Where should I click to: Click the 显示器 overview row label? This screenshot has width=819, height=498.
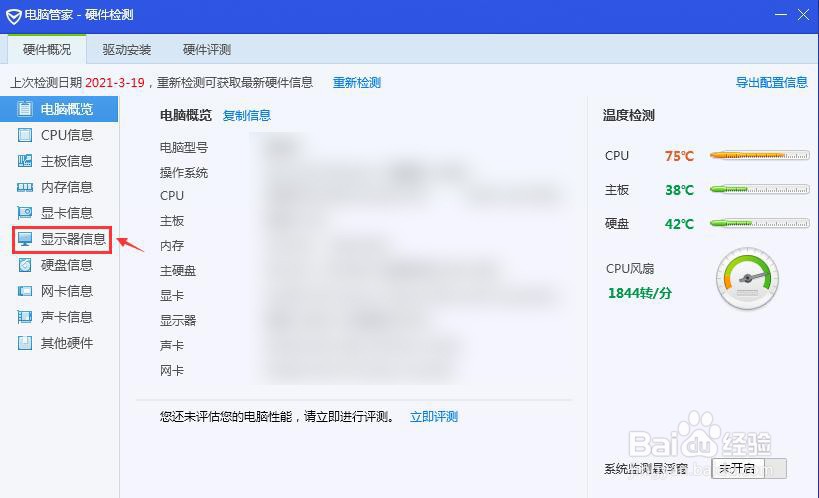(178, 320)
